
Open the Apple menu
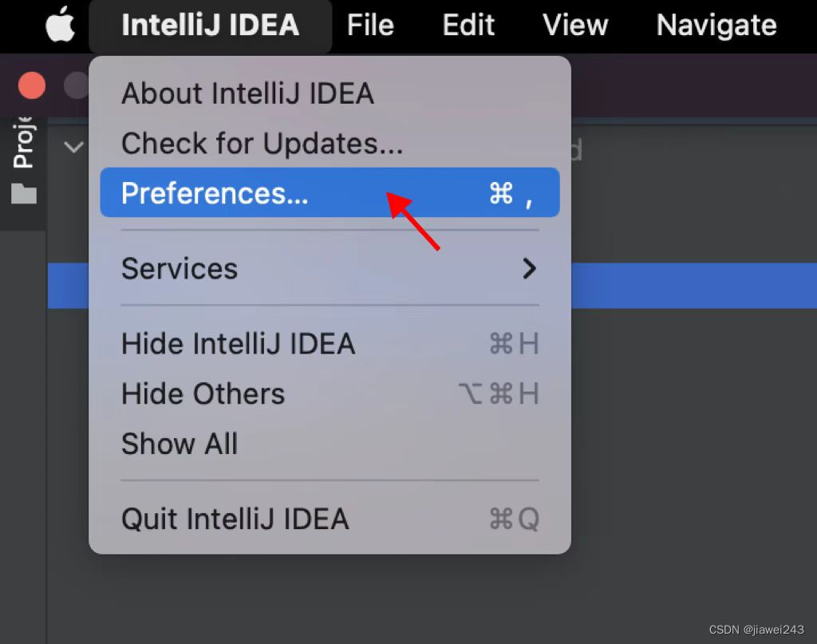pos(60,25)
